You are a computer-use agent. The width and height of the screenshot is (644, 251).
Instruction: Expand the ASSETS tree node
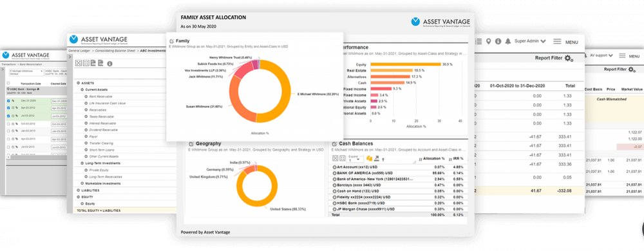(78, 83)
